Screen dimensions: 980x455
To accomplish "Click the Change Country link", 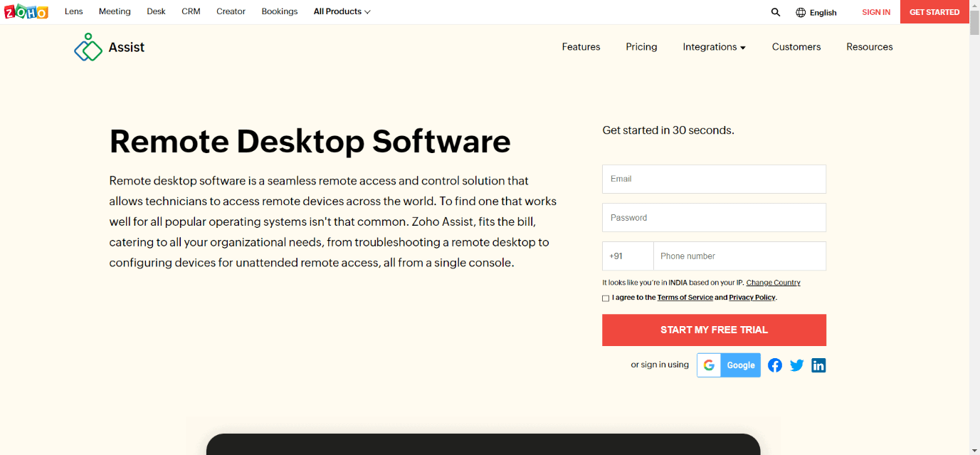I will (x=773, y=283).
